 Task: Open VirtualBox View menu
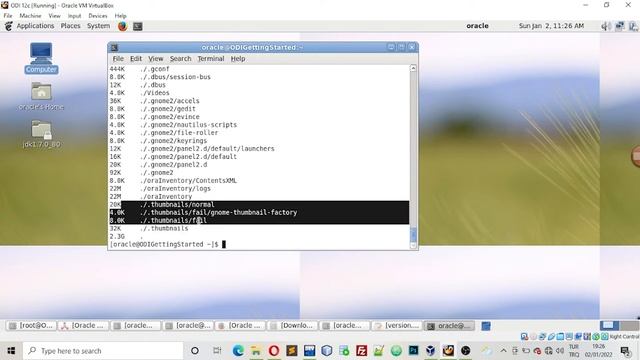[x=54, y=16]
